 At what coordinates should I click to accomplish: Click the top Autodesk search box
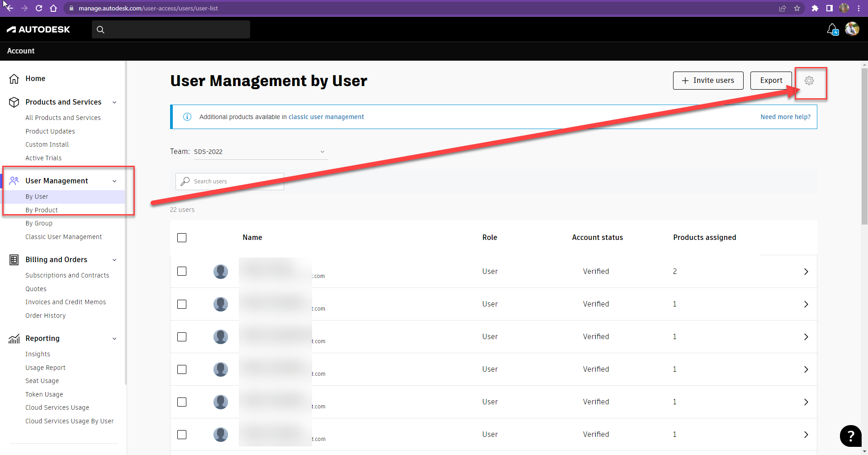tap(171, 29)
